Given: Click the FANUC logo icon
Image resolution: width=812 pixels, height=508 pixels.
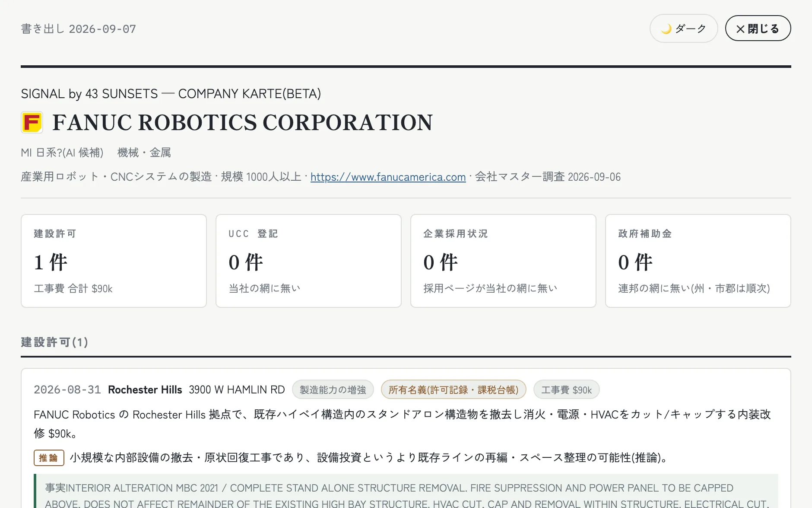Looking at the screenshot, I should (32, 122).
